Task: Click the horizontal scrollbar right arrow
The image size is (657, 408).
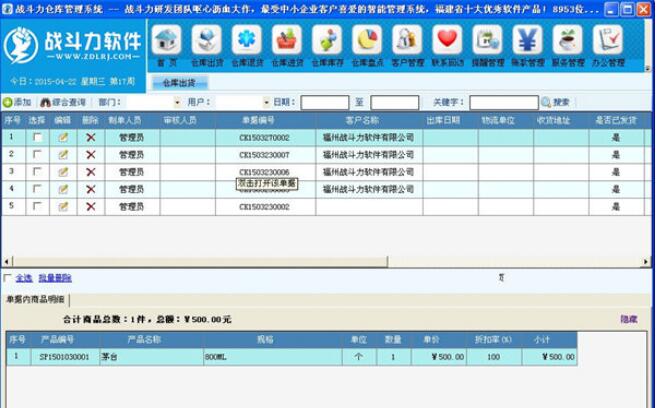Action: click(646, 262)
